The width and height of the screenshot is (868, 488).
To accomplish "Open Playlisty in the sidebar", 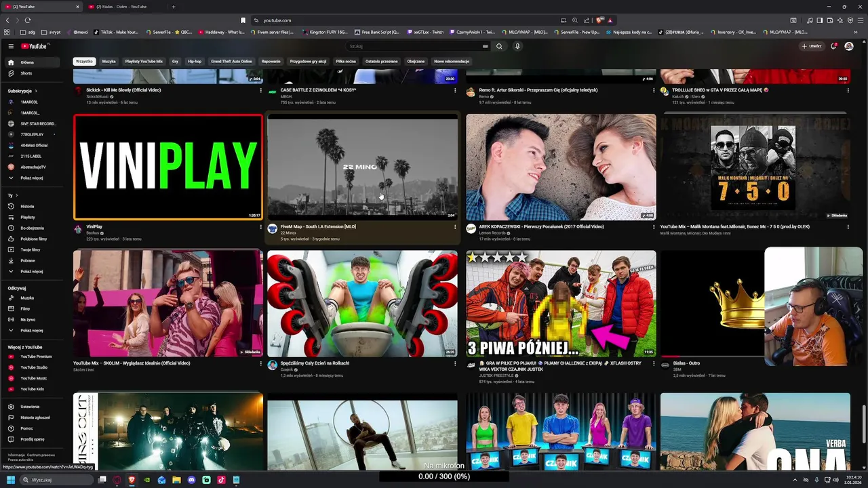I will point(34,217).
